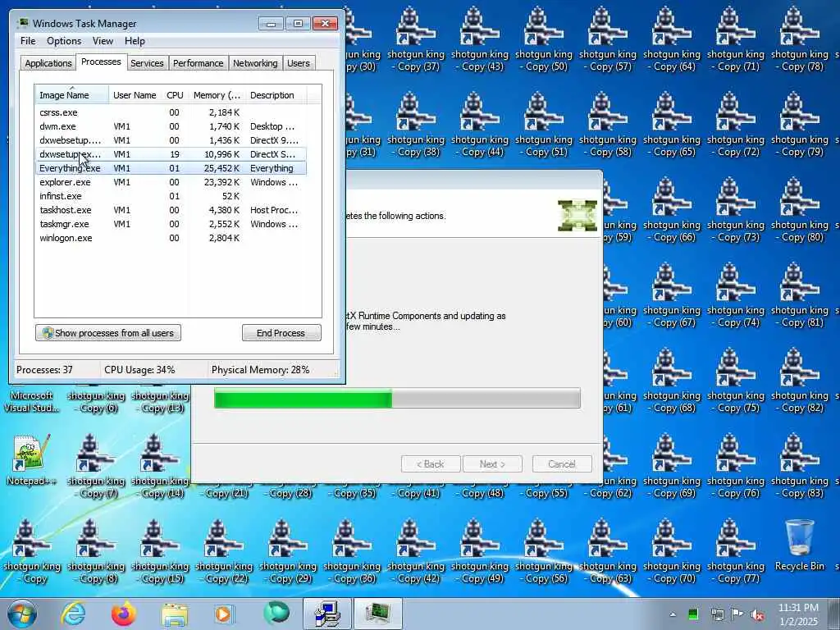Switch to the Performance tab
The height and width of the screenshot is (630, 840).
pos(199,63)
